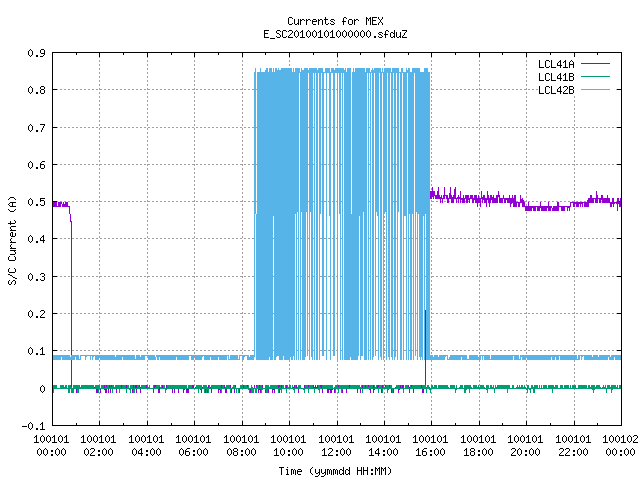The image size is (640, 480).
Task: Click the 0.5 y-axis tick label
Action: pyautogui.click(x=36, y=202)
